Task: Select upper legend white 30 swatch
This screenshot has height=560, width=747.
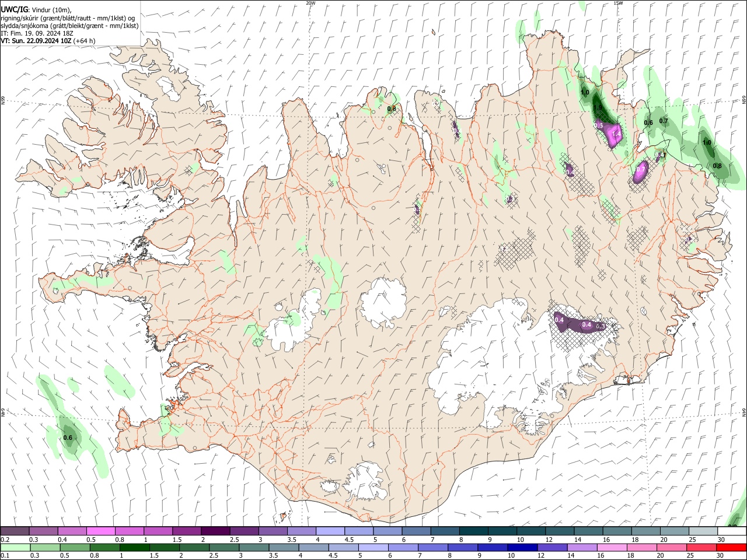Action: [732, 531]
